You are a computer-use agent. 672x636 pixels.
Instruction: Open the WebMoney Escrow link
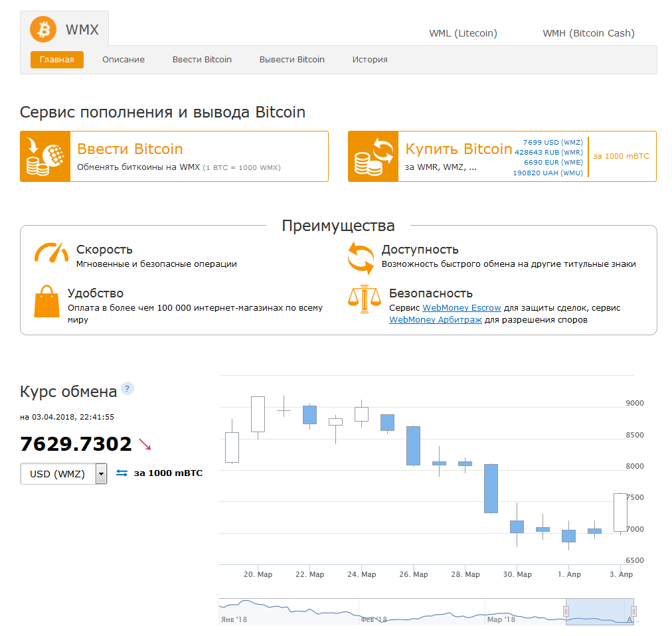(462, 308)
